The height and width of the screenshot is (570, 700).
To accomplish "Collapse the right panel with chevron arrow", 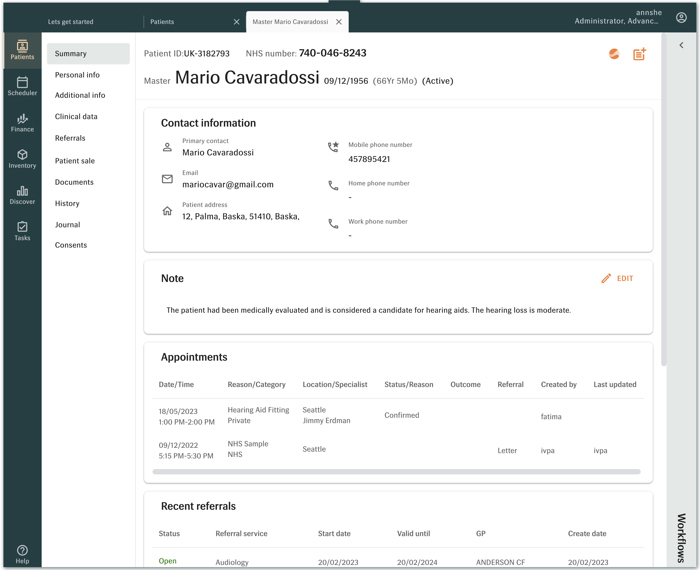I will click(x=682, y=45).
